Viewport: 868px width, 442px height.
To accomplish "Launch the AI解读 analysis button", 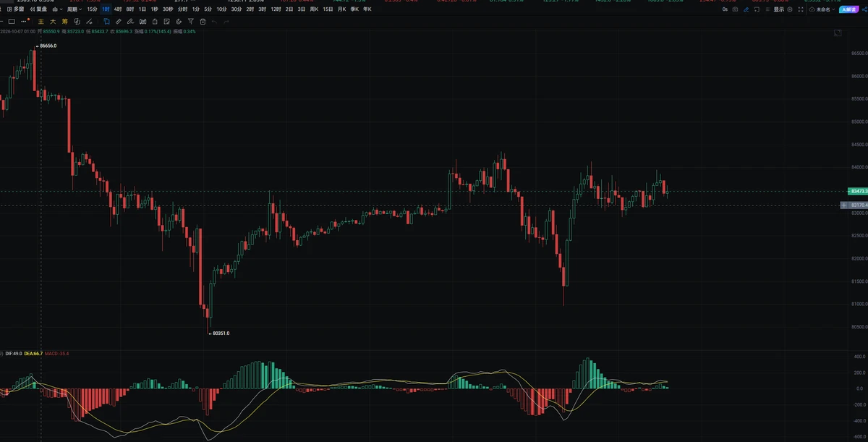I will (850, 9).
